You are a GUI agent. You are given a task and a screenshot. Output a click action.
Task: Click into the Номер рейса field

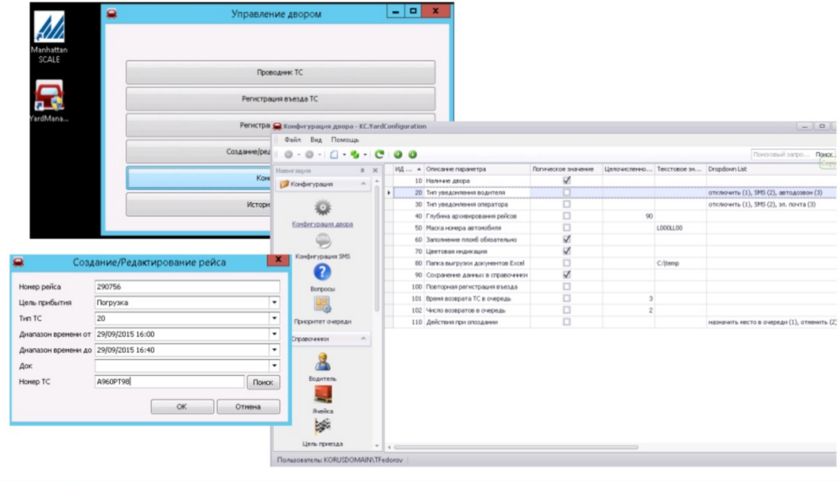(186, 287)
